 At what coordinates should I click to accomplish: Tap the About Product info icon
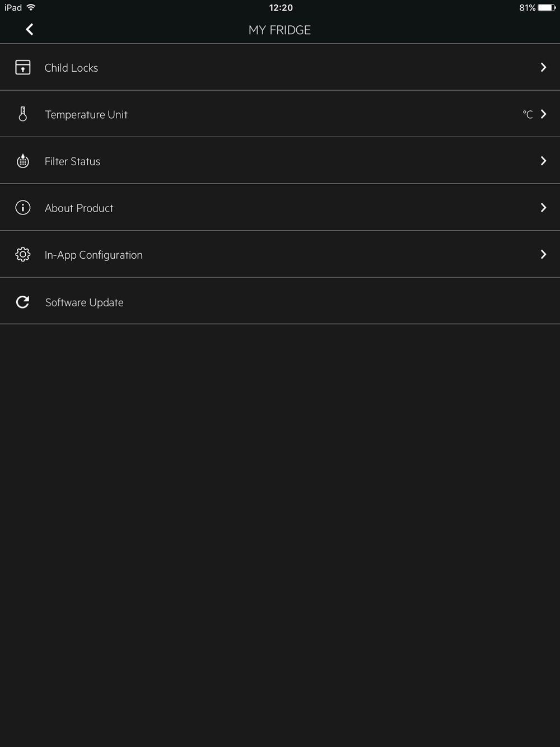23,208
